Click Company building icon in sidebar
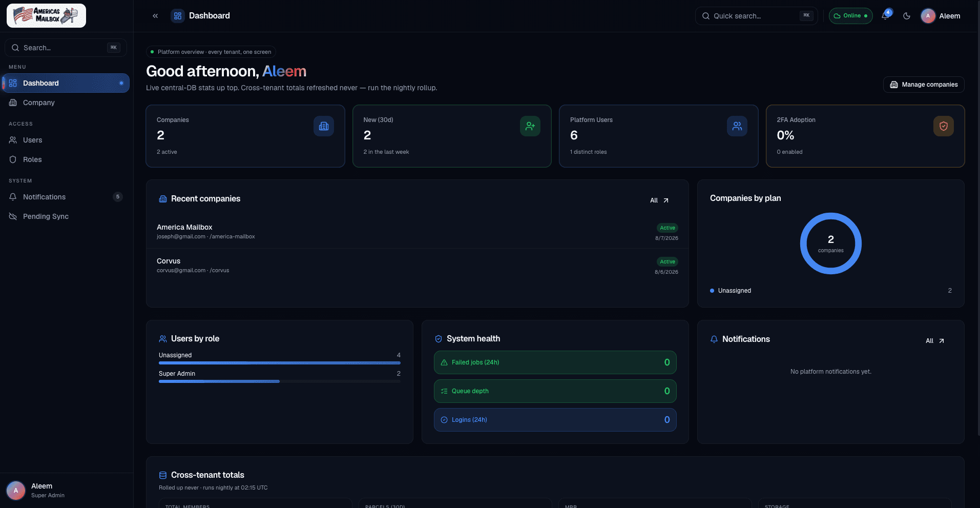Image resolution: width=980 pixels, height=508 pixels. coord(13,103)
